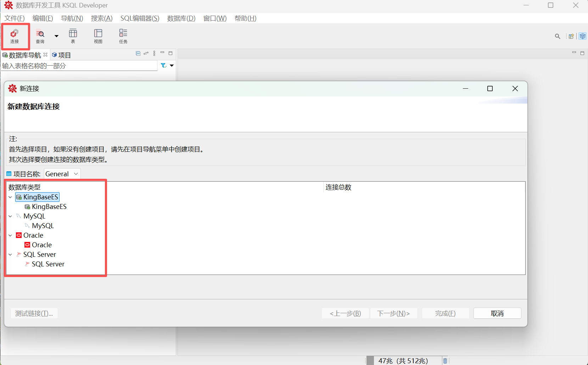
Task: Click the garbage collector trash icon
Action: click(445, 361)
